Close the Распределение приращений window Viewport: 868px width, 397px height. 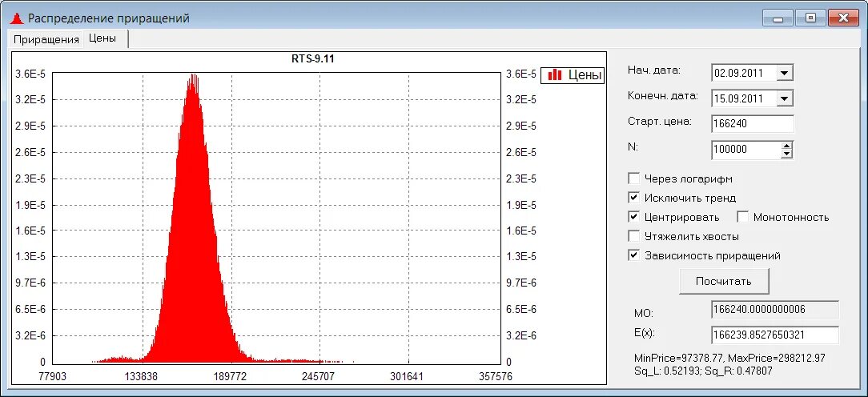(844, 18)
